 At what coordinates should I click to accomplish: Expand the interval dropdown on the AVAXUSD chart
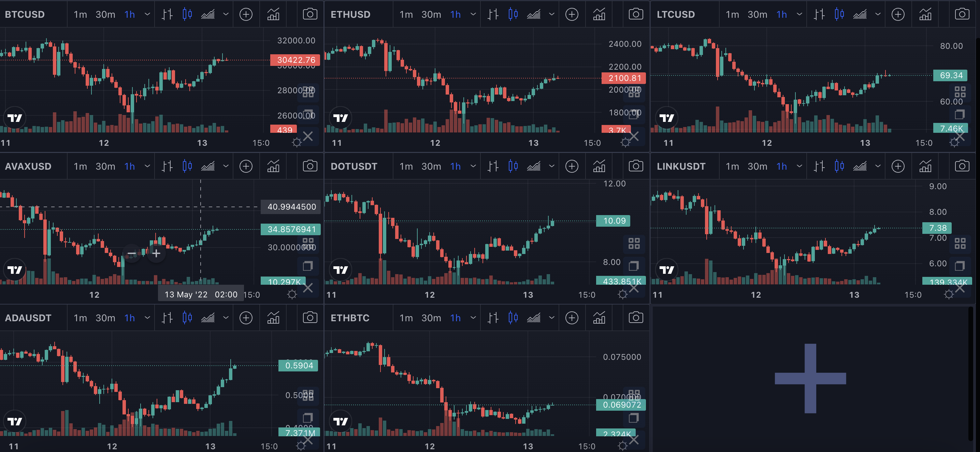pyautogui.click(x=147, y=166)
